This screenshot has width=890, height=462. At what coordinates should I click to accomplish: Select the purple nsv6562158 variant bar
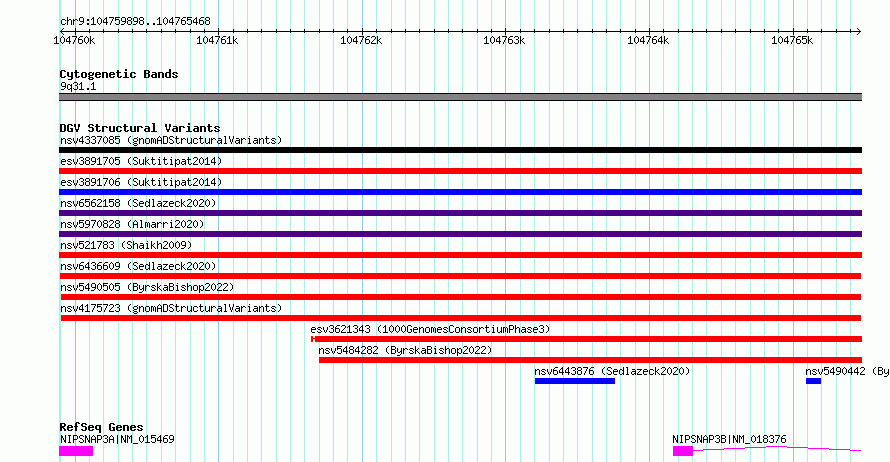(x=460, y=213)
